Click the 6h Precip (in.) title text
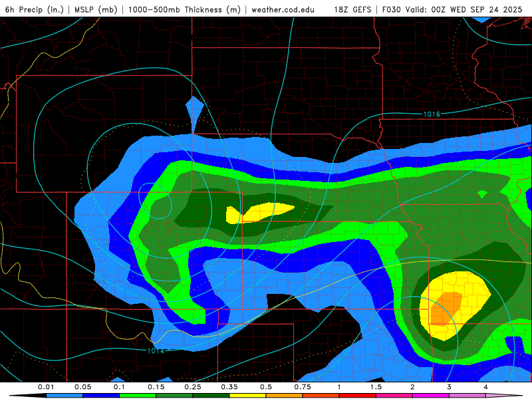 [35, 9]
